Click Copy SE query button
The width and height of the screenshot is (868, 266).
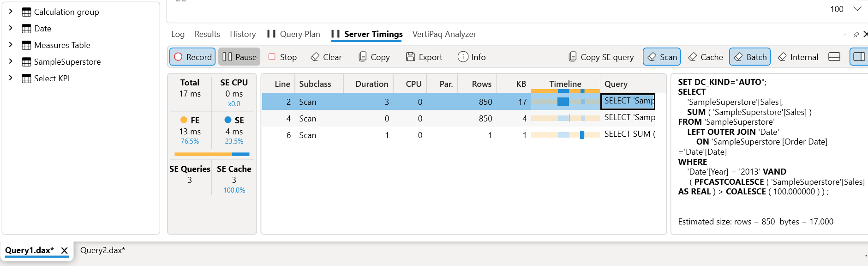(601, 57)
